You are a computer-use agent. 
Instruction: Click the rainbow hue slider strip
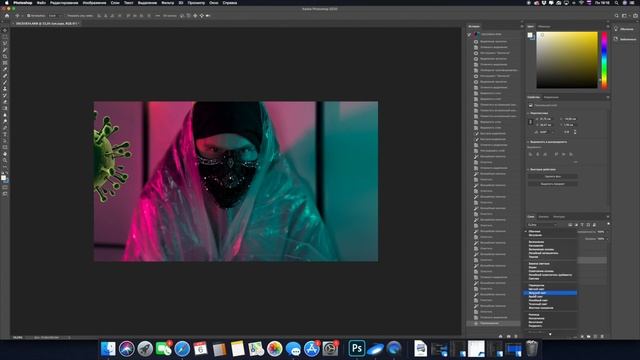click(x=604, y=60)
